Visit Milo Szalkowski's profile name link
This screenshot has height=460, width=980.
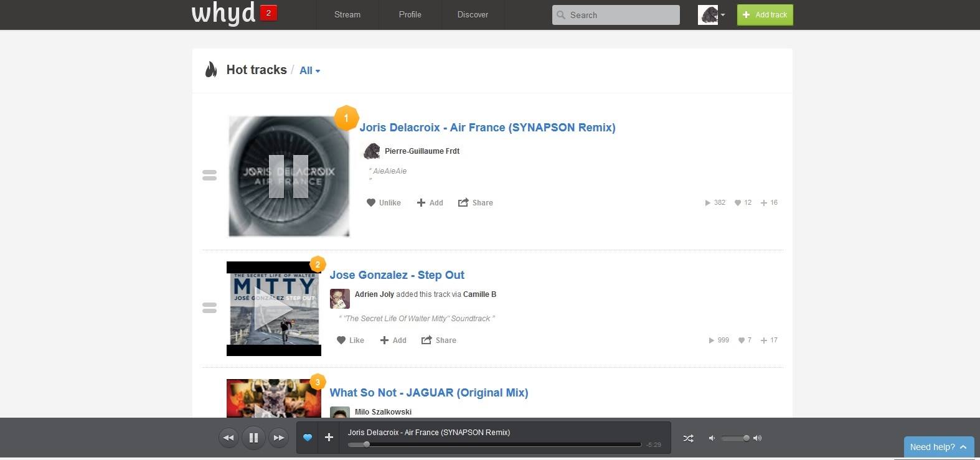[x=384, y=412]
